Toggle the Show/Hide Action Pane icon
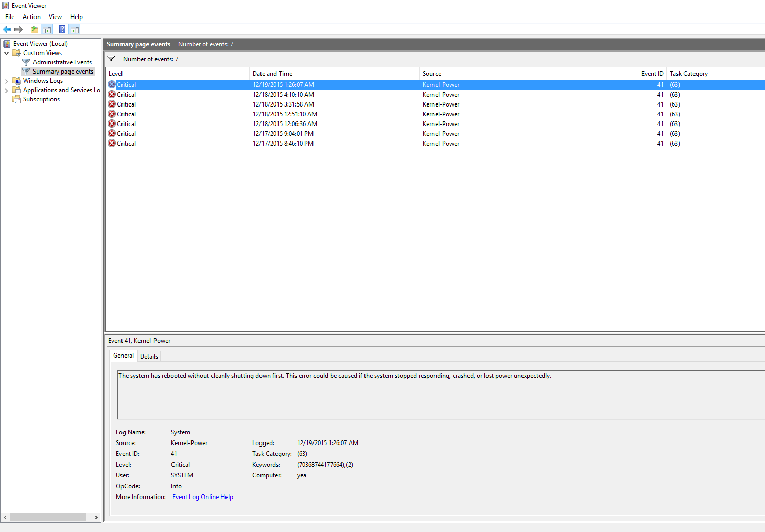The image size is (765, 532). click(x=75, y=29)
